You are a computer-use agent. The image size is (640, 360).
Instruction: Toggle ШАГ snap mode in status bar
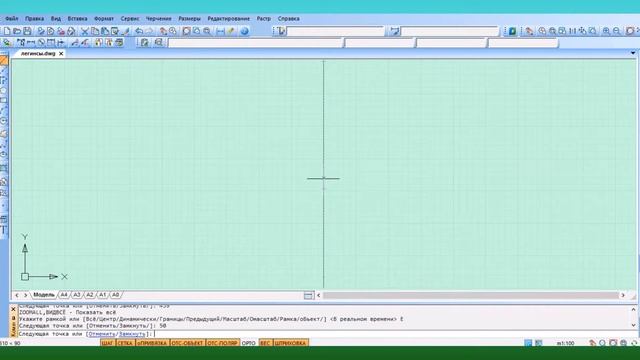pos(108,343)
